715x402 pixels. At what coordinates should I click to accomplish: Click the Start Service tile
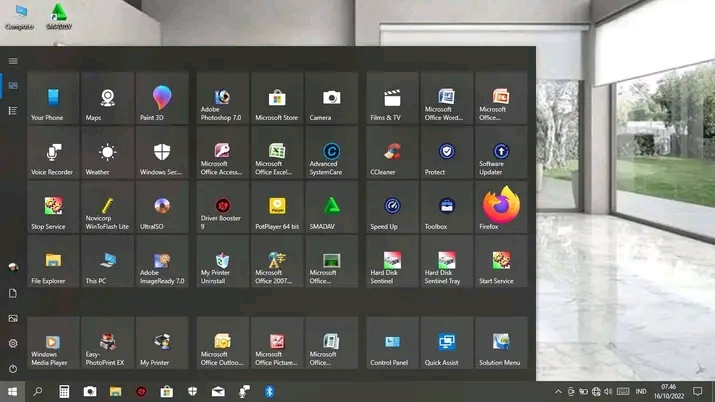click(x=501, y=261)
